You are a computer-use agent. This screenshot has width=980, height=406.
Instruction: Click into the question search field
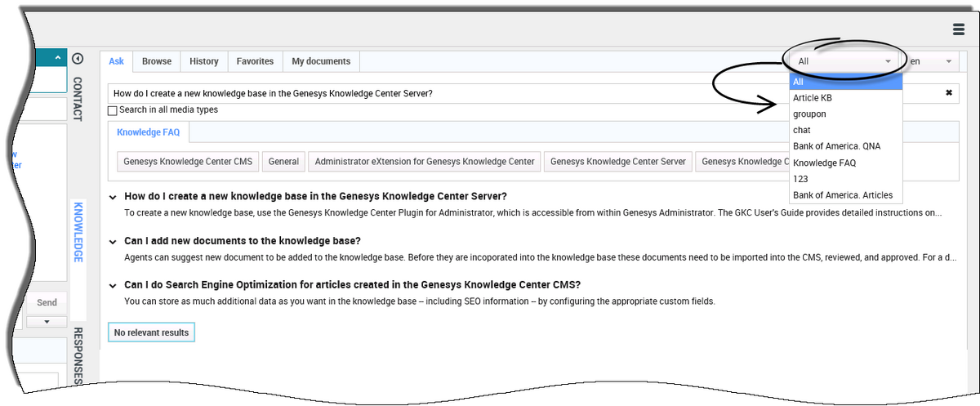523,93
